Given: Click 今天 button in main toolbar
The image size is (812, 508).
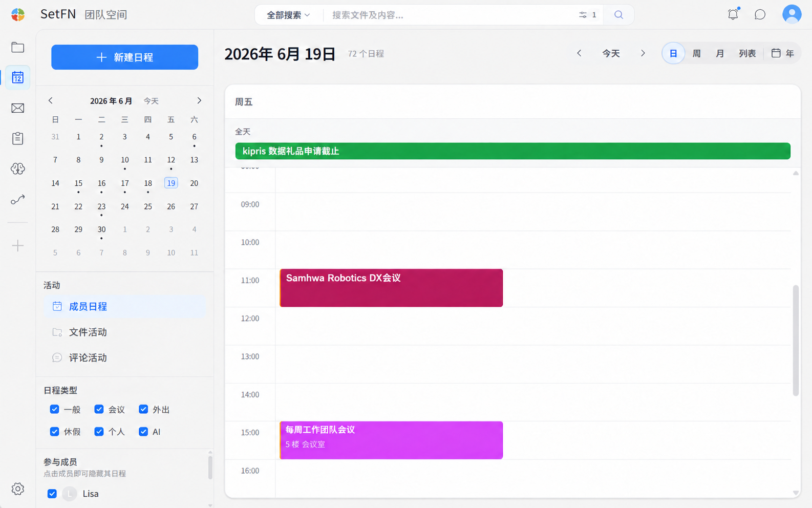Looking at the screenshot, I should point(611,53).
